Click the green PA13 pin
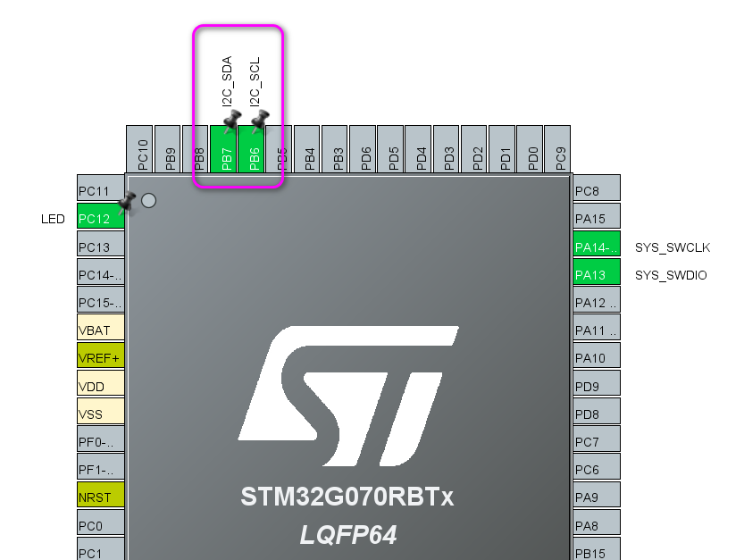744x560 pixels. 597,272
